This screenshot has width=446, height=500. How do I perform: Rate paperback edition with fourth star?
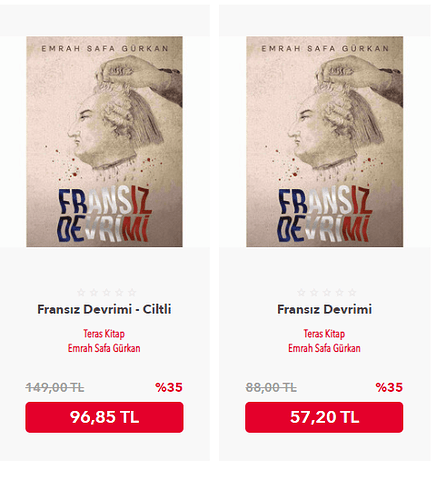[x=339, y=293]
